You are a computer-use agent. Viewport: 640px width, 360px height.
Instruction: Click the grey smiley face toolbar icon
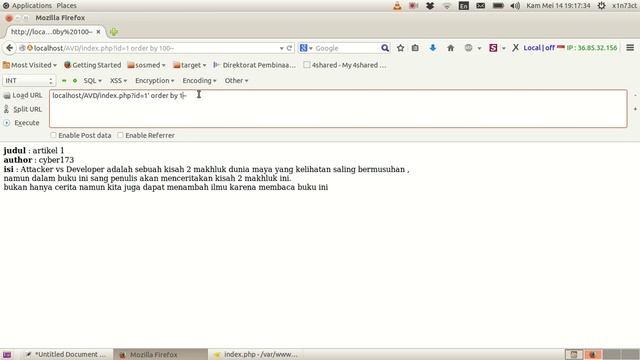(x=468, y=48)
